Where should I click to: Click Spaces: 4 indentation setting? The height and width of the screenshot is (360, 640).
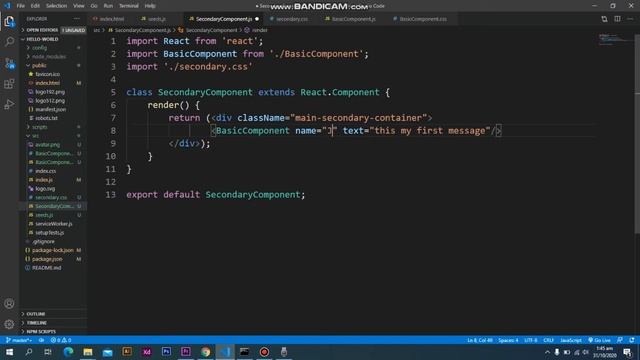(x=508, y=340)
